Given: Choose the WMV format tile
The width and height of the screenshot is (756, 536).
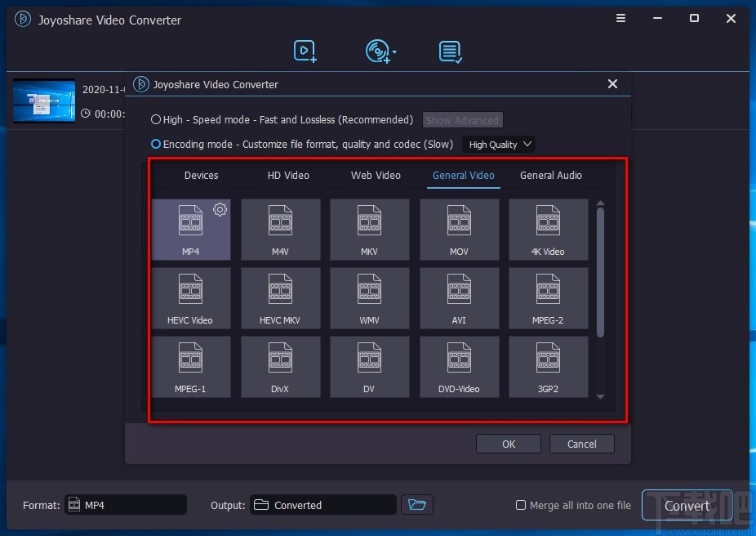Looking at the screenshot, I should pyautogui.click(x=369, y=298).
